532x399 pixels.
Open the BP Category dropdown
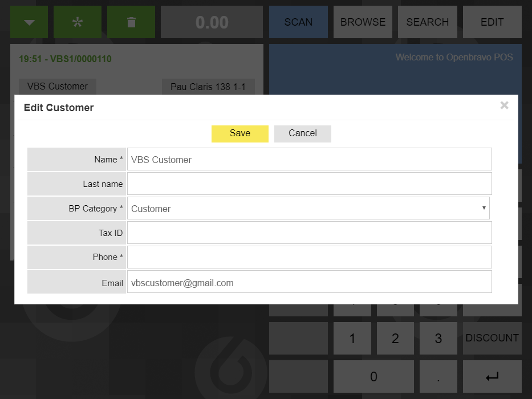(x=308, y=208)
